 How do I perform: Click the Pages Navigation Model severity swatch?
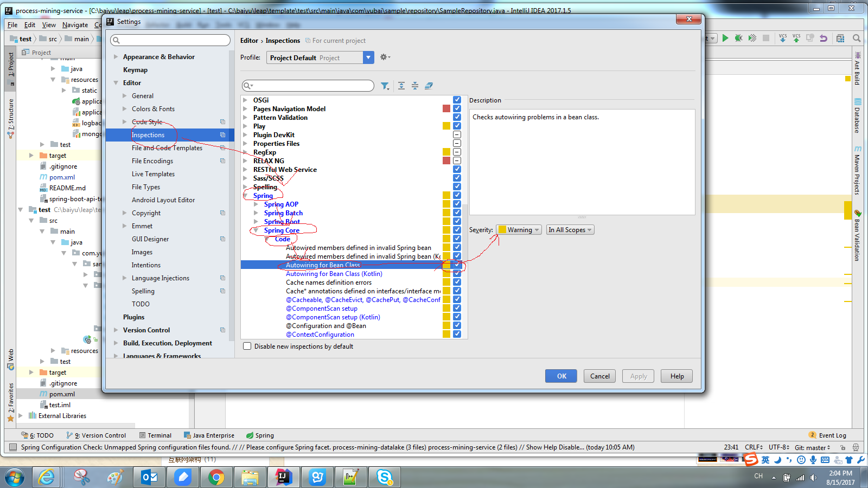(446, 108)
